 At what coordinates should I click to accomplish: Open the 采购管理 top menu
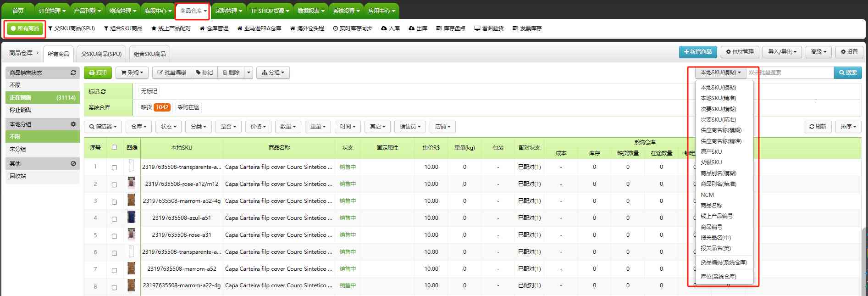click(x=228, y=11)
